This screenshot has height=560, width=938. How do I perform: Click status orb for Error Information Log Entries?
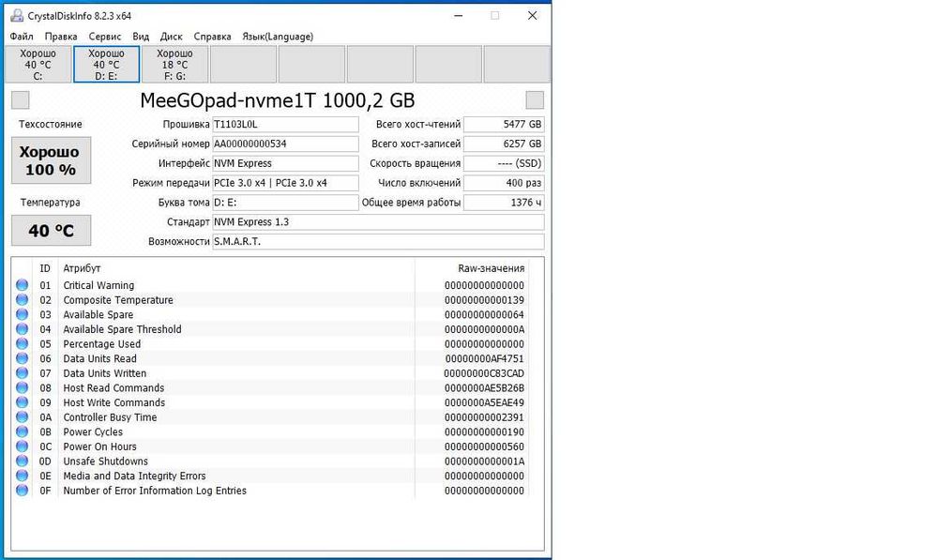click(23, 490)
